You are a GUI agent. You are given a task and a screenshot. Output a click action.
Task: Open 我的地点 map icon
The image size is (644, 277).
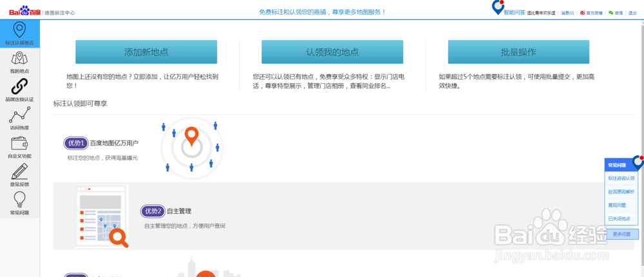coord(20,59)
